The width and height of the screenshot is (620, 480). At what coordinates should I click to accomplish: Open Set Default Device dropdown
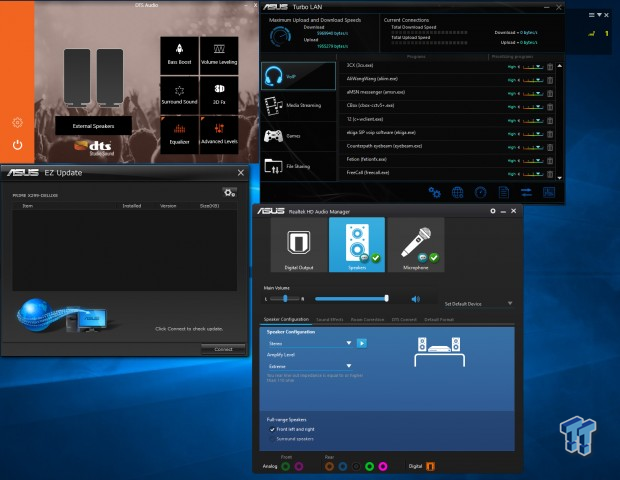point(478,304)
